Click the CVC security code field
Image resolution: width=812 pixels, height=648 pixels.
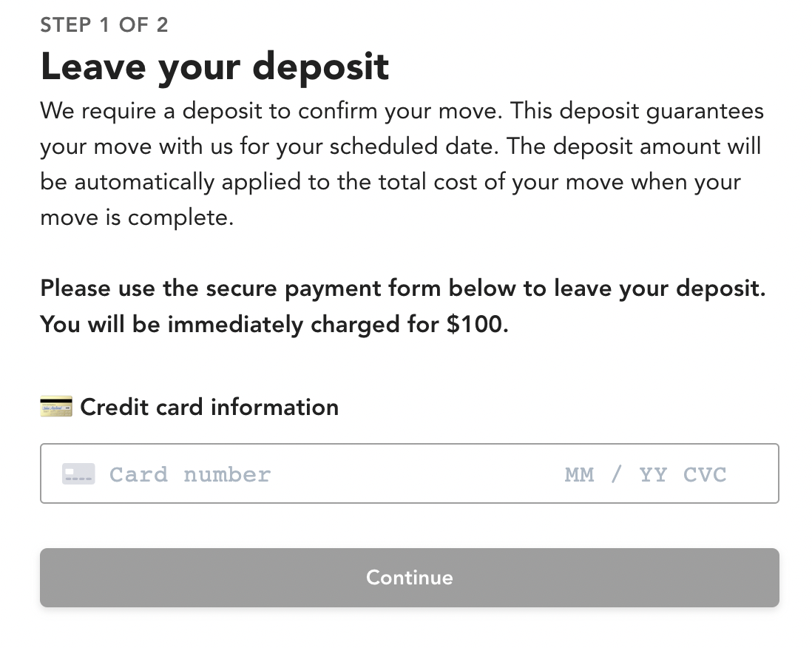click(705, 474)
